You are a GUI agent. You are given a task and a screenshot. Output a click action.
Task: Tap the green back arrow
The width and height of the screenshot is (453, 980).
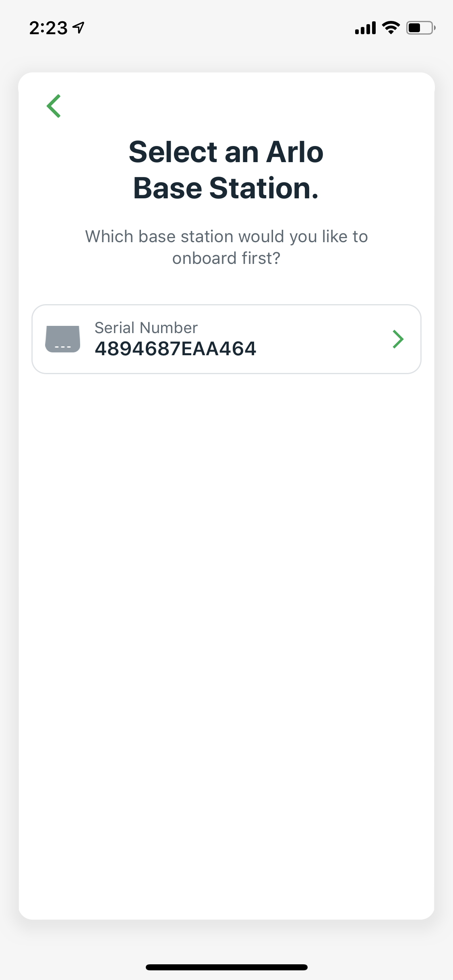[54, 106]
